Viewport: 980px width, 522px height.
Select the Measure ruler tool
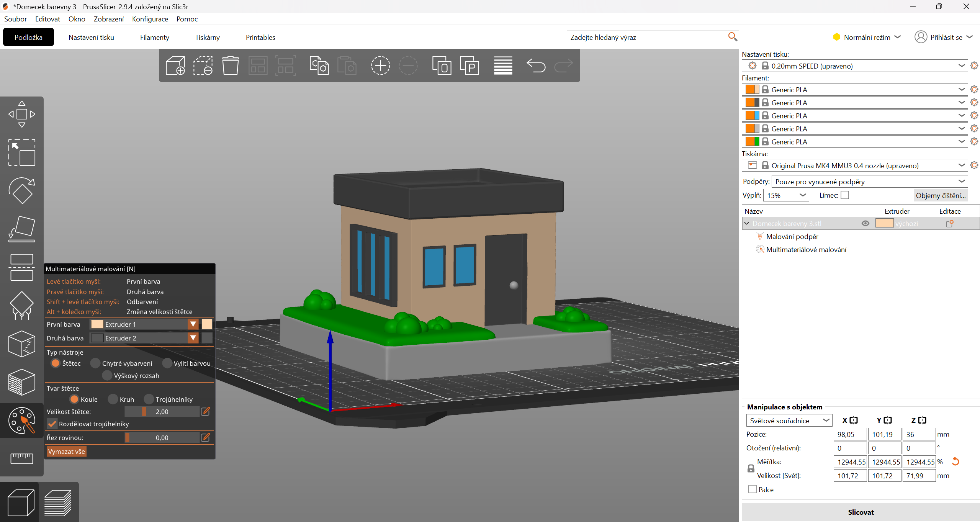tap(22, 458)
